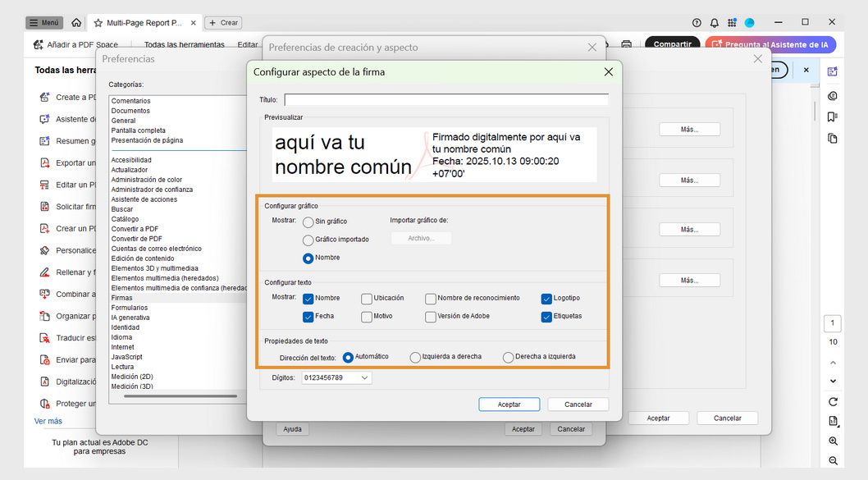This screenshot has width=868, height=480.
Task: Enable the Motivo checkbox
Action: click(x=365, y=317)
